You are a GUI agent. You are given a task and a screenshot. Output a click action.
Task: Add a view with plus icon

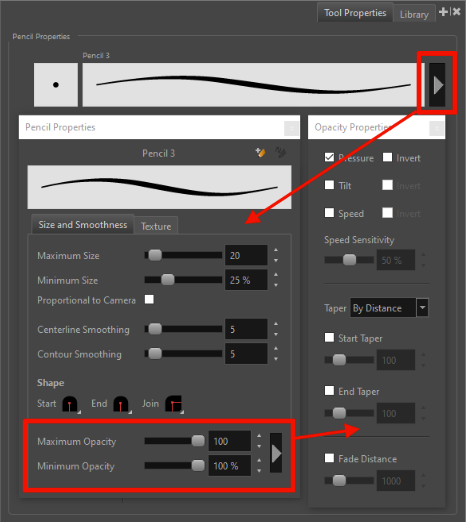coord(443,12)
